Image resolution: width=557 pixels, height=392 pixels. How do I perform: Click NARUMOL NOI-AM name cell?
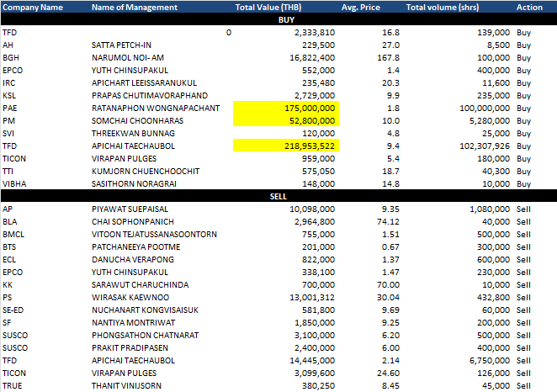click(x=128, y=57)
